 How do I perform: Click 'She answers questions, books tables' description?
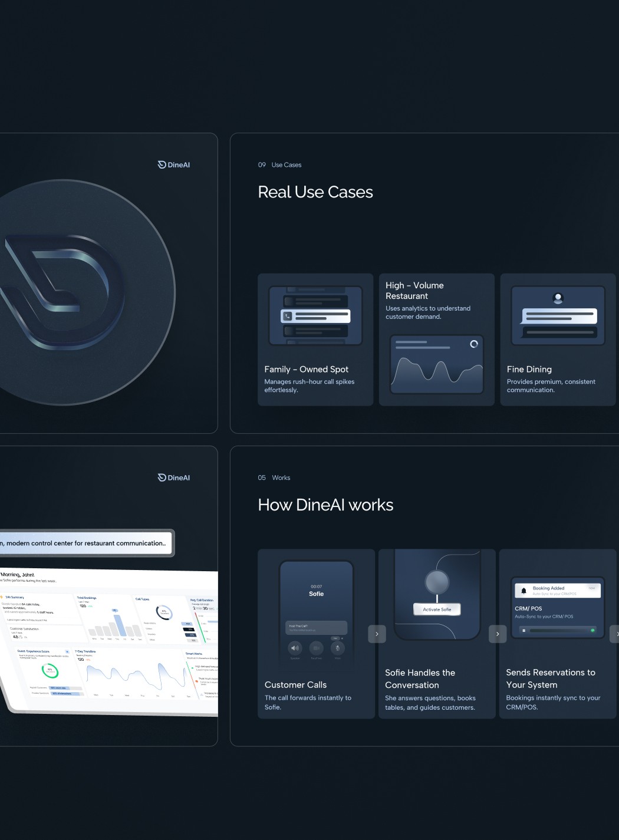(x=430, y=703)
